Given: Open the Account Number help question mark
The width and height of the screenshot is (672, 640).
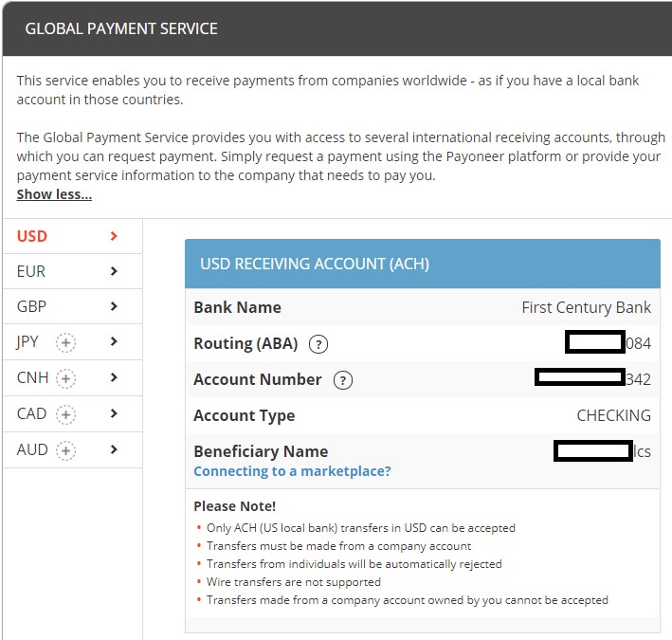Looking at the screenshot, I should pos(343,380).
